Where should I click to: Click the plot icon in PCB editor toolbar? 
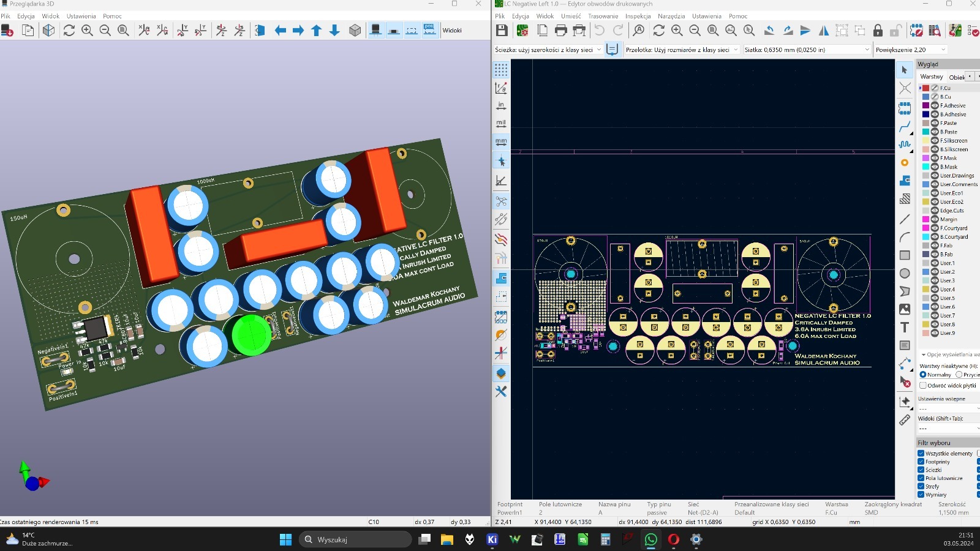click(x=579, y=30)
